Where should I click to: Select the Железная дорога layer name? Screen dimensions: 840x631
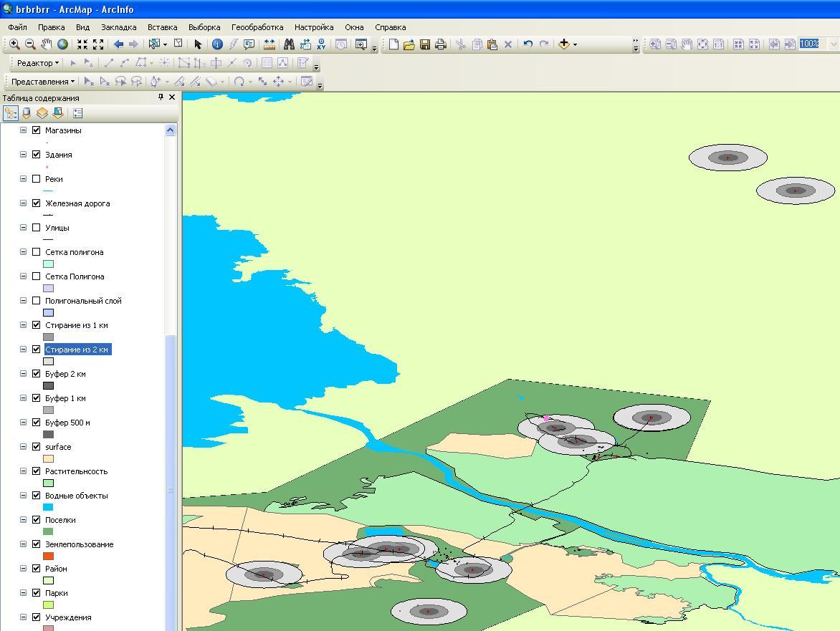(77, 203)
